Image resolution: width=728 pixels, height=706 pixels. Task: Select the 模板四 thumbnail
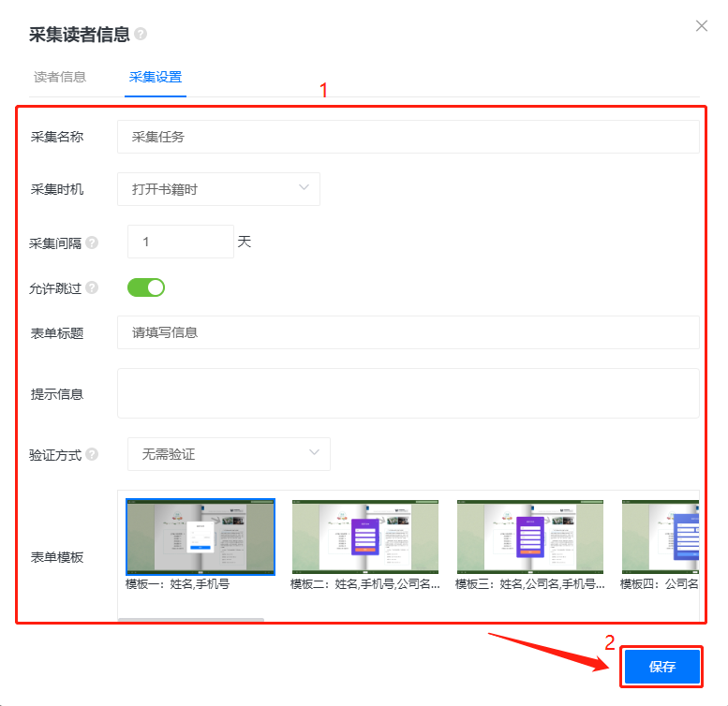pos(660,537)
